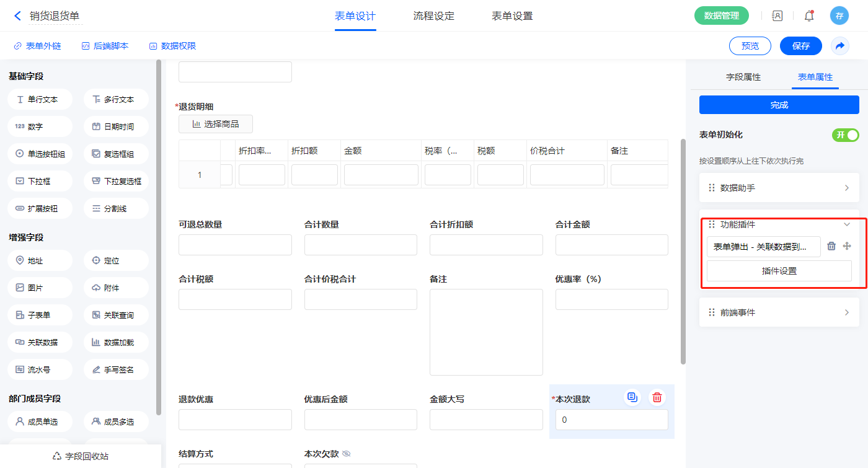Viewport: 868px width, 468px height.
Task: Switch to the 流程设定 tab
Action: tap(433, 16)
